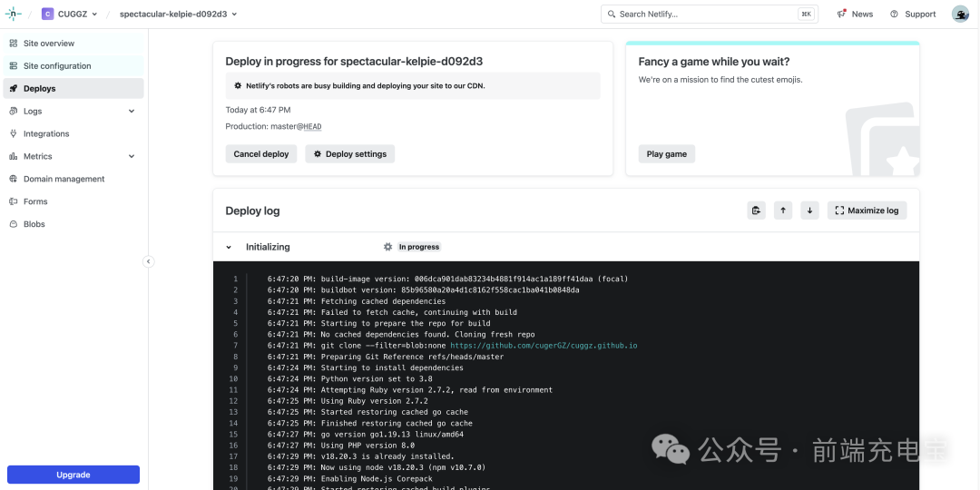Click the Deploys rocket icon
The width and height of the screenshot is (980, 490).
click(13, 88)
